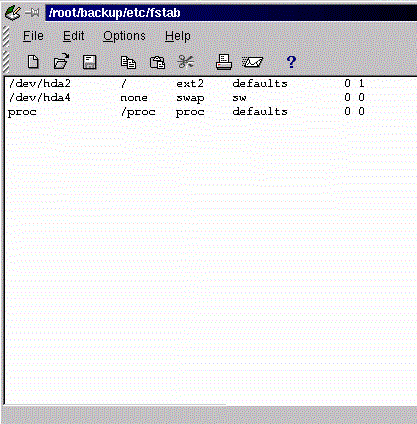
Task: Click the /root/backup/etc/fstab title bar
Action: tap(231, 13)
